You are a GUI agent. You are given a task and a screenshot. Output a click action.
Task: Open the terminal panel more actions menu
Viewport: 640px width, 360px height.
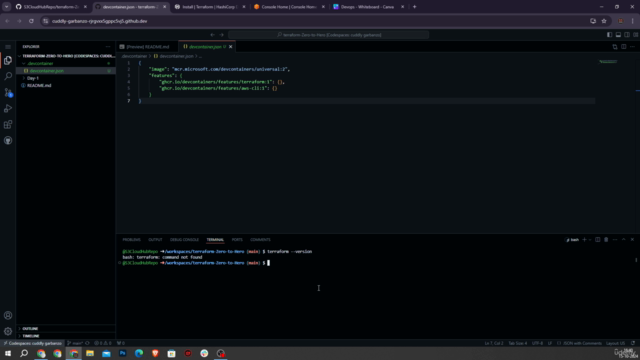(x=615, y=240)
